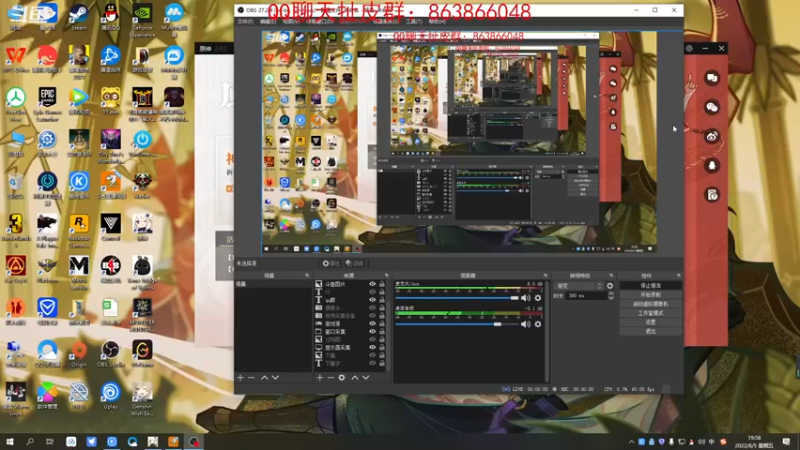This screenshot has width=800, height=450.
Task: Move source down in the sources list
Action: [x=366, y=378]
